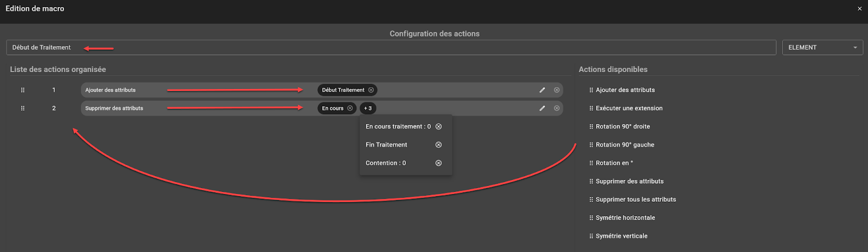Pick 'Rotation 90° gauche' from available actions

click(x=624, y=145)
